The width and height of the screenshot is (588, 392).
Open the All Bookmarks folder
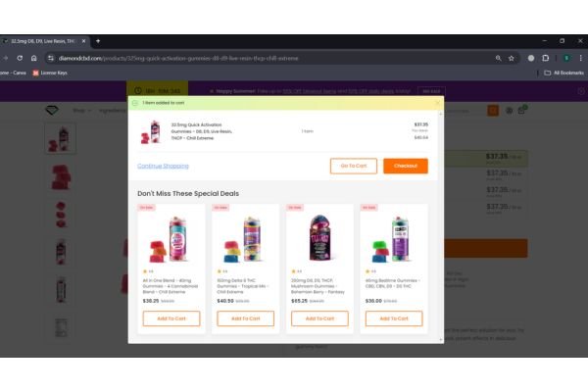564,73
